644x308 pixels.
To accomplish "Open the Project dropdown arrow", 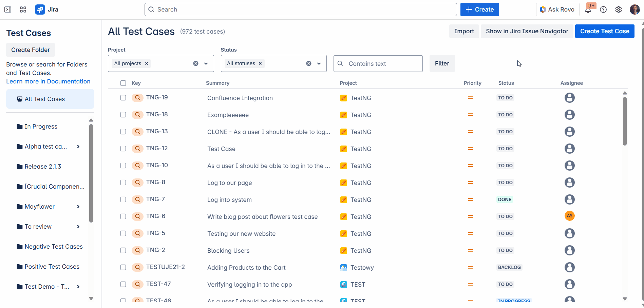I will coord(206,63).
